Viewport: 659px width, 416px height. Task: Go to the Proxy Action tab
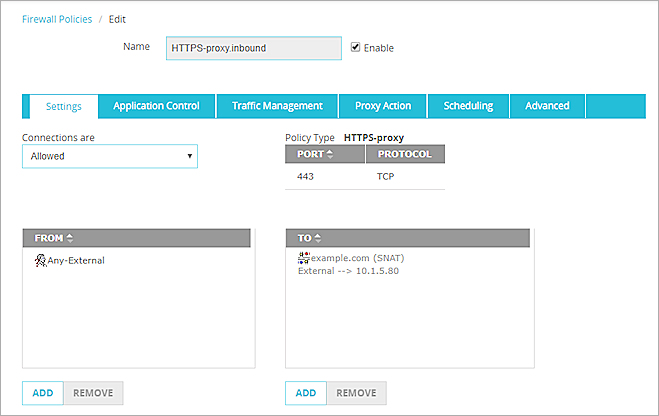[x=383, y=106]
